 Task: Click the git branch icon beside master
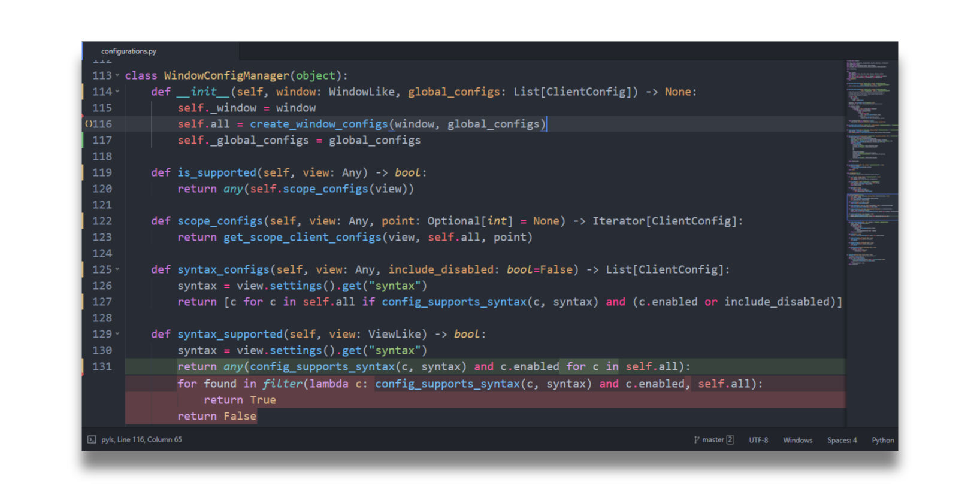697,439
